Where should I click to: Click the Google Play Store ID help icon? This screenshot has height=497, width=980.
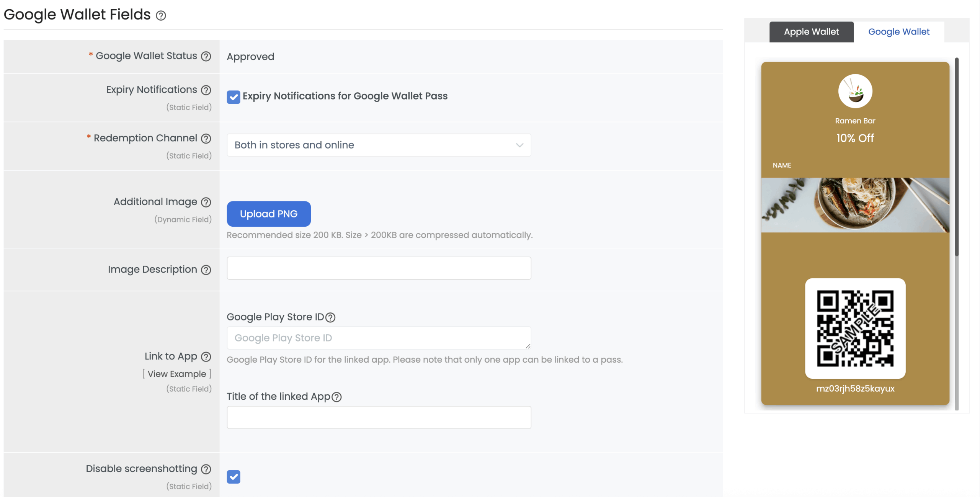tap(331, 317)
